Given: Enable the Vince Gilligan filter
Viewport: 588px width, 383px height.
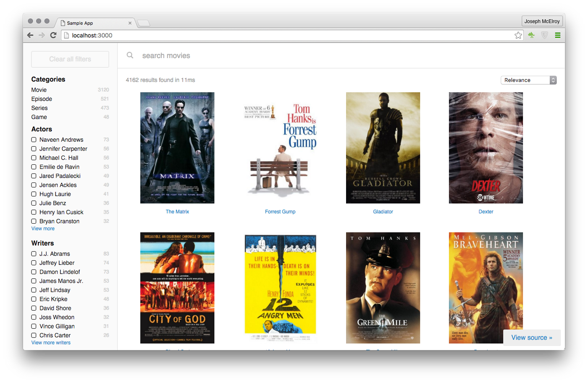Looking at the screenshot, I should click(34, 326).
